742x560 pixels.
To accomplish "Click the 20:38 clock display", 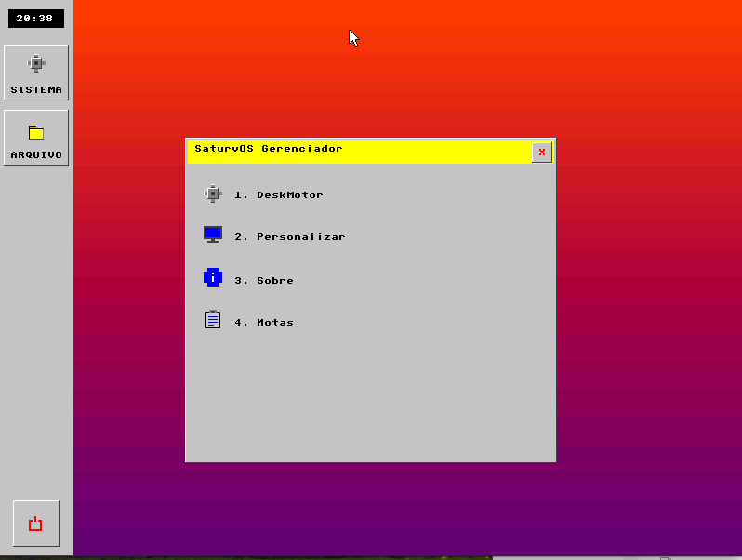I will pos(35,19).
